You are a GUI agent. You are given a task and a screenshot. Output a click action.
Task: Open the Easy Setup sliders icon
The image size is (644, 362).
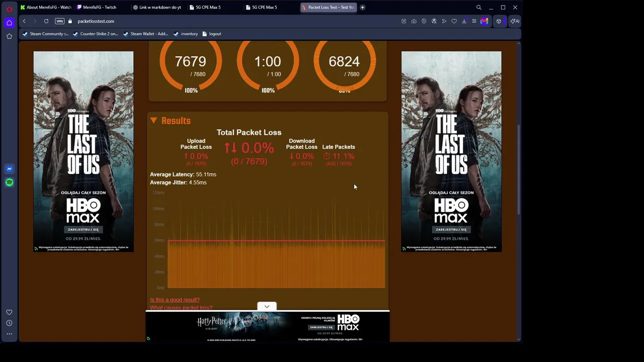[x=474, y=21]
